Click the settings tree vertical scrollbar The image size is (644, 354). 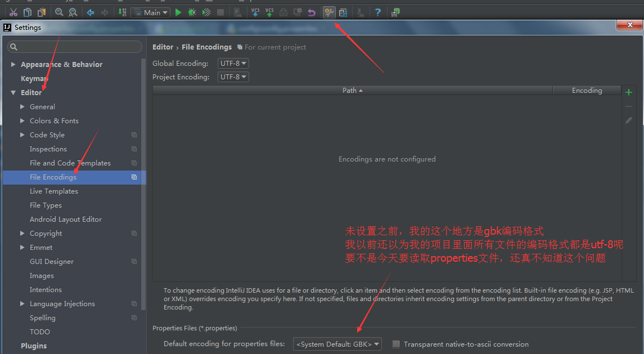143,184
